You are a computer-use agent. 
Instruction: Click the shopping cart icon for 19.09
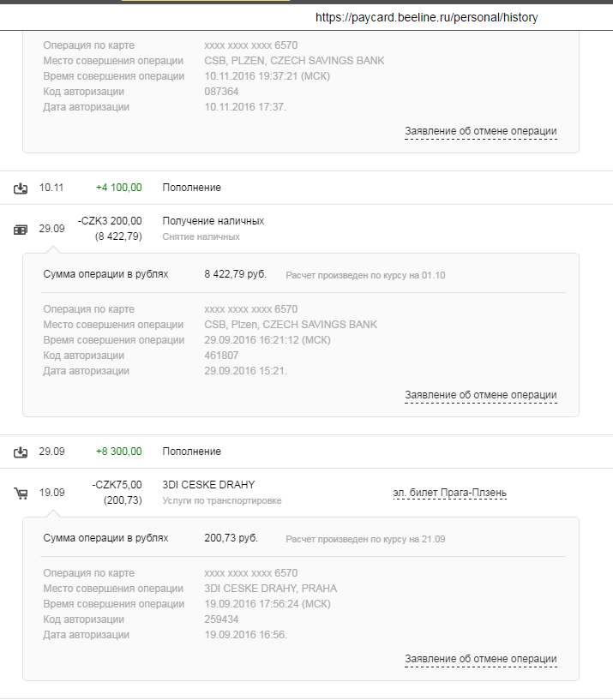pyautogui.click(x=21, y=494)
